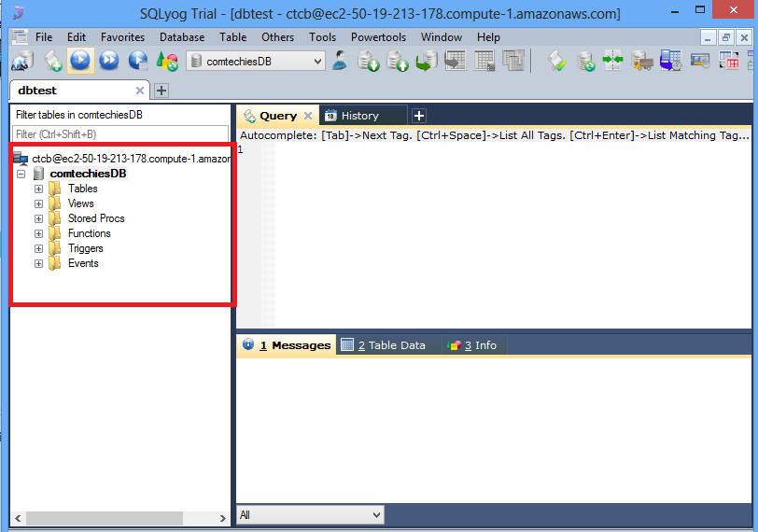This screenshot has height=532, width=758.
Task: Open the Window menu
Action: 442,37
